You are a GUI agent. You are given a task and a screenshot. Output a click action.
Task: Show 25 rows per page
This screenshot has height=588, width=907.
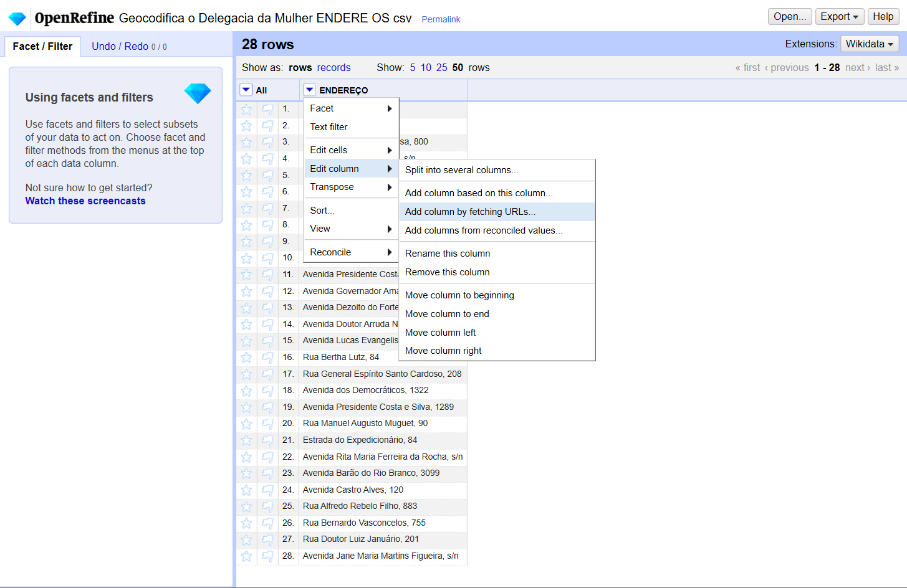point(441,67)
